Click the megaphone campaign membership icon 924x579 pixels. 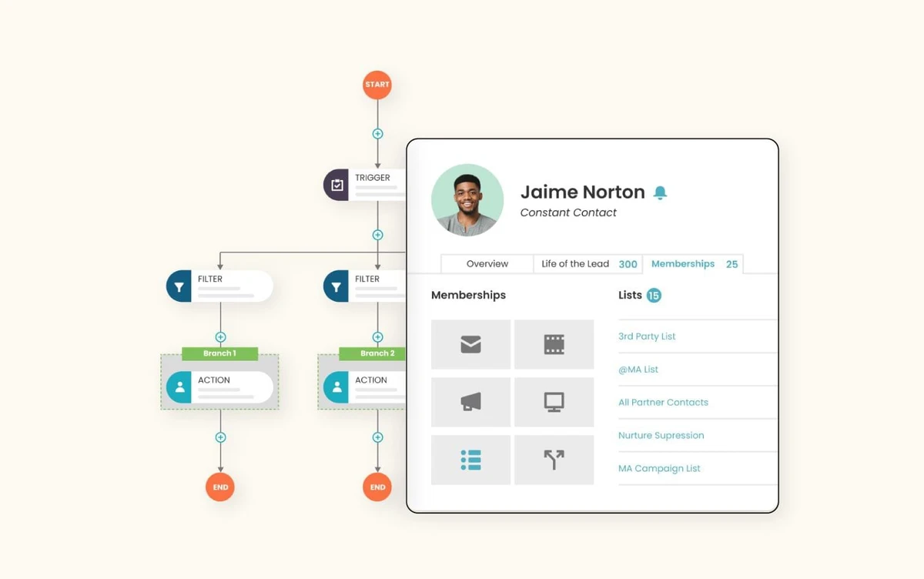[x=470, y=402]
